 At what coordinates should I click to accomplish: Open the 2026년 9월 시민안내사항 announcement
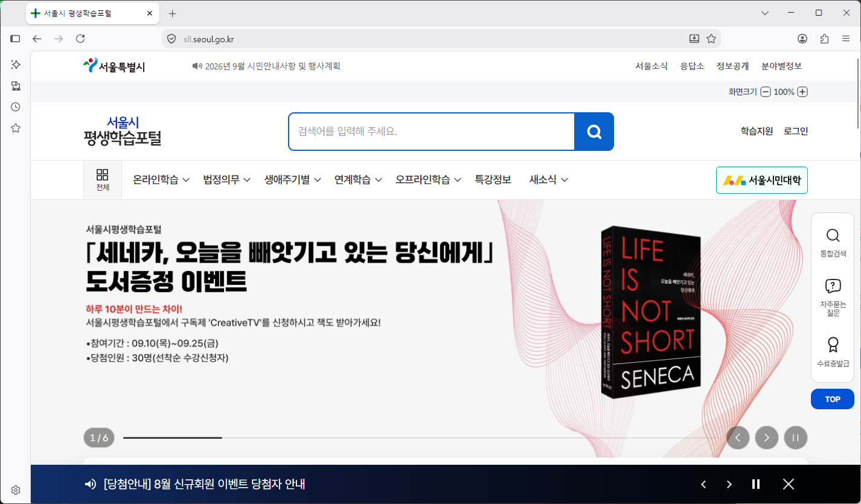[273, 66]
